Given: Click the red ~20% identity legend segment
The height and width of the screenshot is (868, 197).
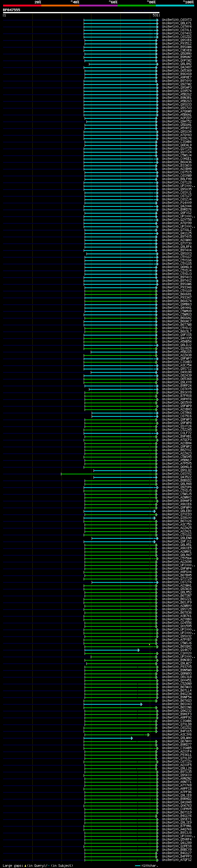Looking at the screenshot, I should [x=22, y=6].
